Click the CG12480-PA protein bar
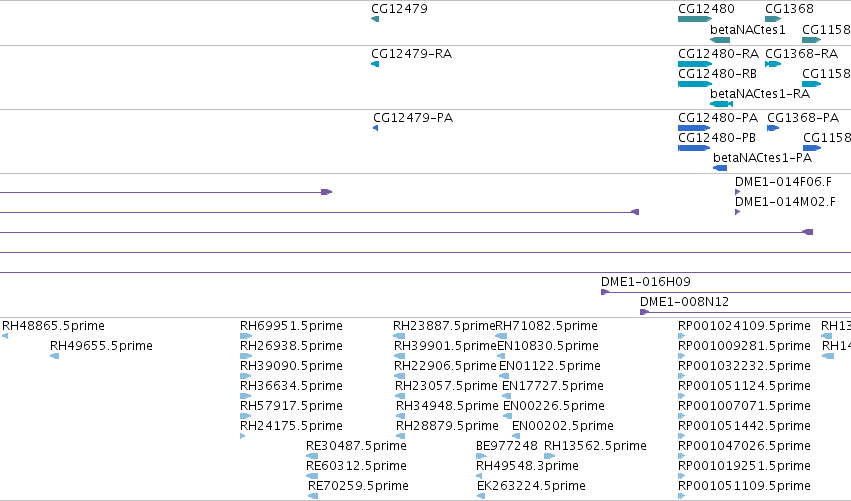 pyautogui.click(x=694, y=128)
